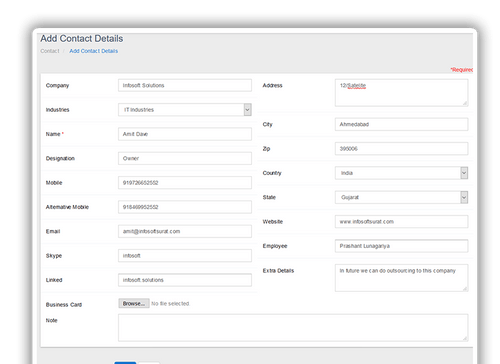Click the 'Industries' label

pos(57,110)
